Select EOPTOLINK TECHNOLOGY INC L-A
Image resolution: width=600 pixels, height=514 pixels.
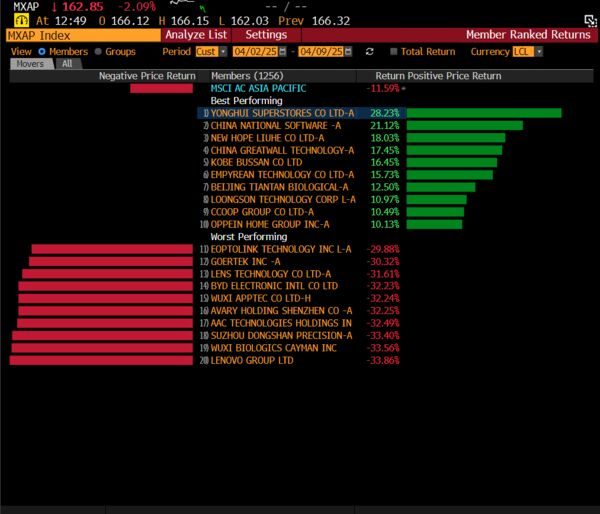point(281,249)
